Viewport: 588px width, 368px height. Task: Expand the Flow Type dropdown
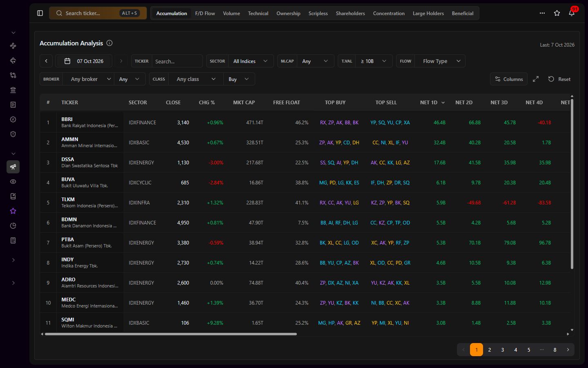440,61
